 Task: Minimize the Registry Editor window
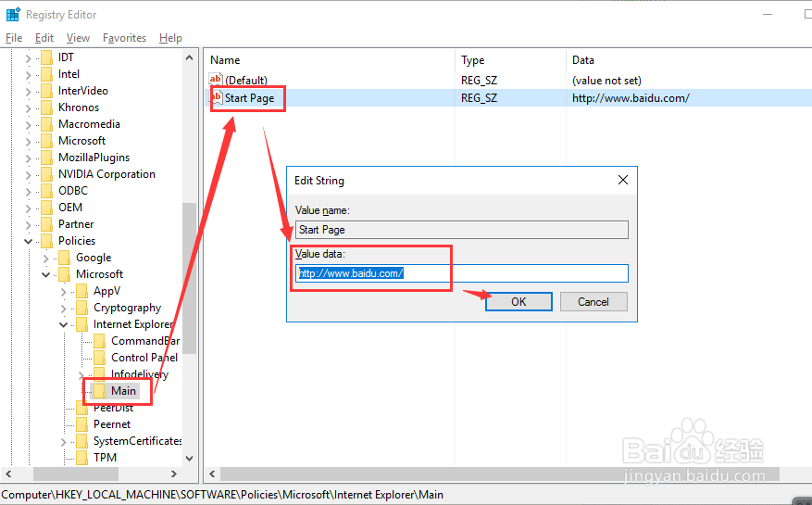(x=768, y=15)
